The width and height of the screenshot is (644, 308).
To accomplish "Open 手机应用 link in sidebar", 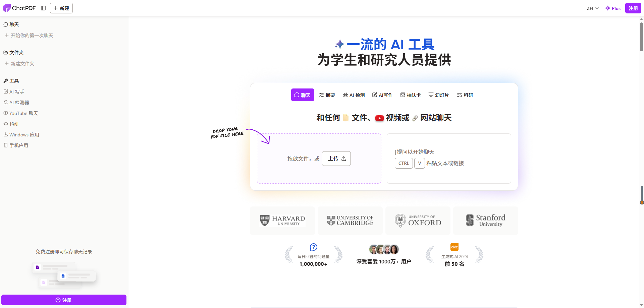I will click(x=16, y=145).
